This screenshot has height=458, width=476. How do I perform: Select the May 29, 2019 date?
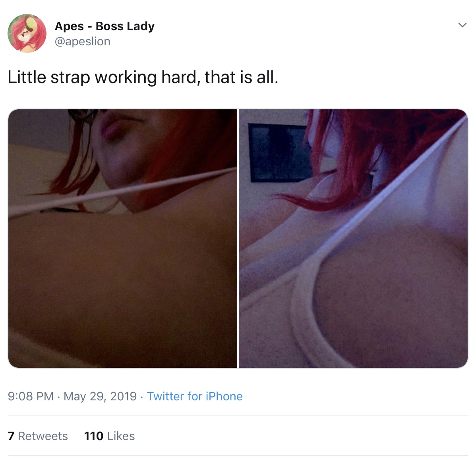click(x=100, y=396)
